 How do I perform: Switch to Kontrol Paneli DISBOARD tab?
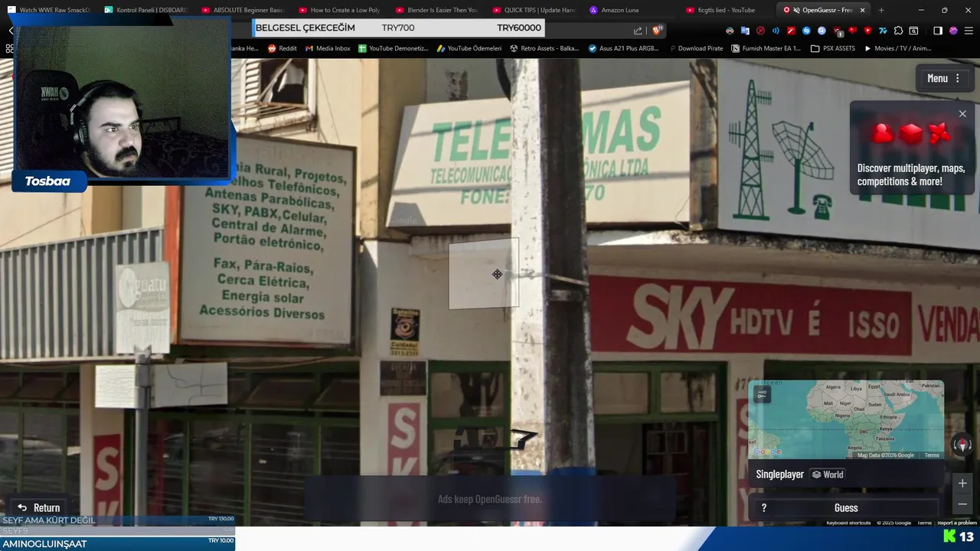[x=147, y=10]
